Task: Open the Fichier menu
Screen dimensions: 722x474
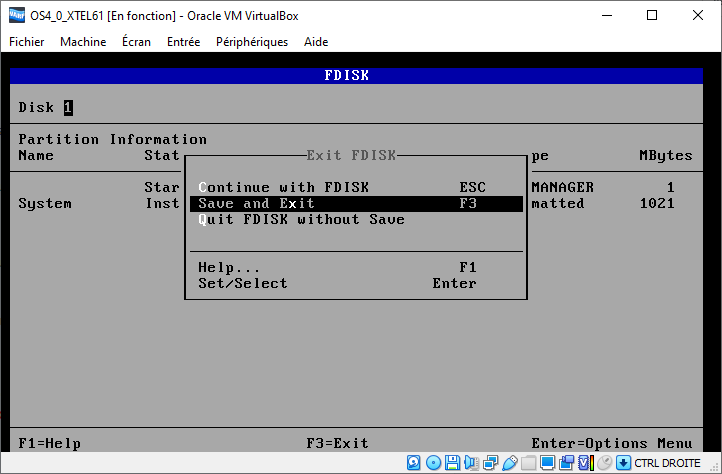Action: [27, 42]
